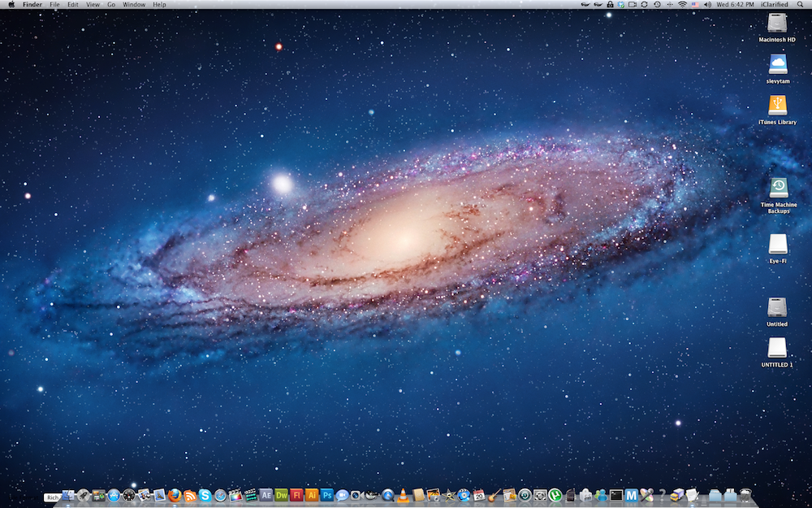
Task: Open the Trash in the Dock
Action: pos(745,495)
